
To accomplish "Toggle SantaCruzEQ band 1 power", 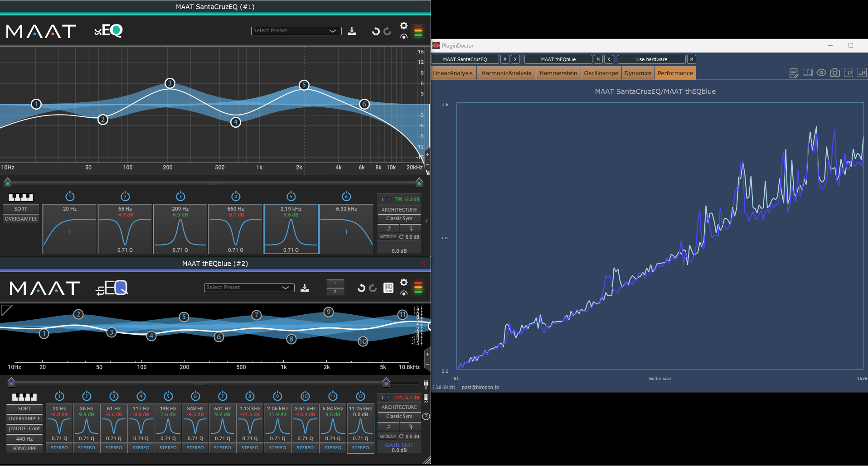I will [x=70, y=196].
